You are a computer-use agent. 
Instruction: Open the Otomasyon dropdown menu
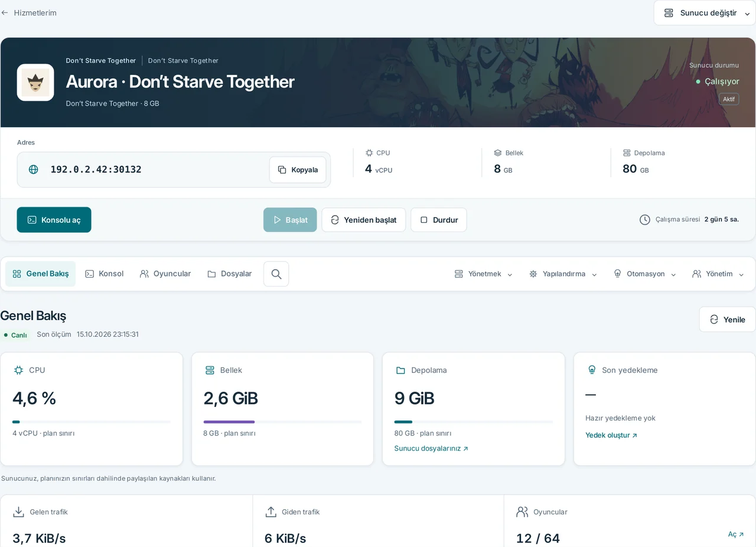tap(644, 274)
